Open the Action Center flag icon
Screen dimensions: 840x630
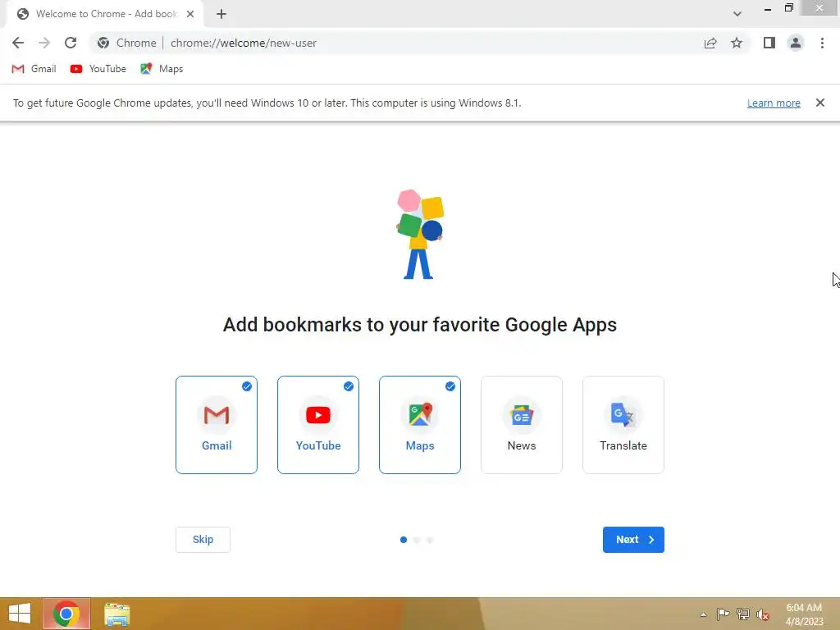click(x=723, y=614)
